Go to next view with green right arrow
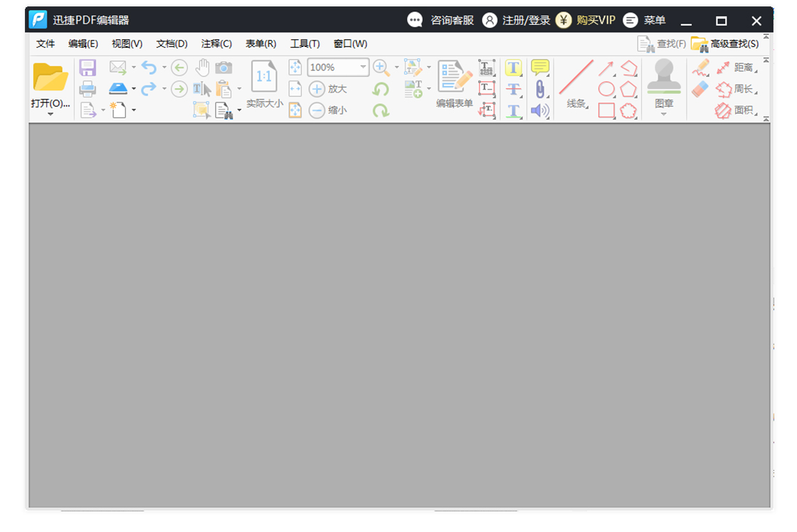797x532 pixels. pos(179,90)
